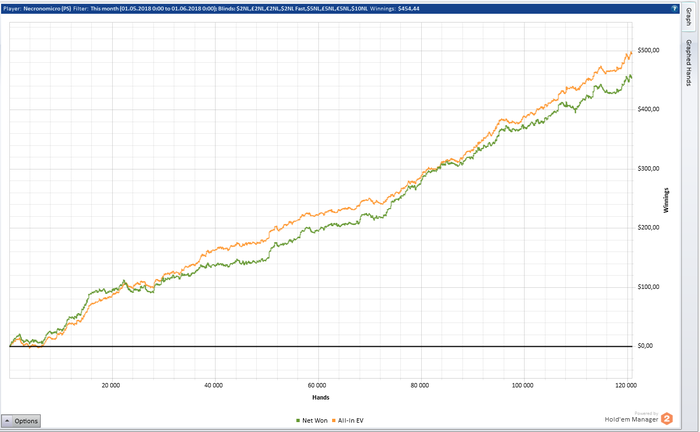Click the $100,00 axis label
Screen dimensions: 700x432
click(648, 287)
